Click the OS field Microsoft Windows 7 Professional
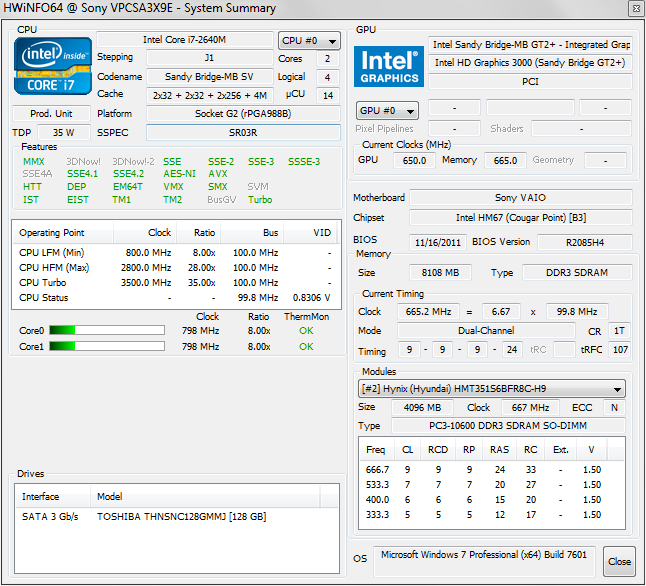Image resolution: width=646 pixels, height=586 pixels. [x=484, y=561]
